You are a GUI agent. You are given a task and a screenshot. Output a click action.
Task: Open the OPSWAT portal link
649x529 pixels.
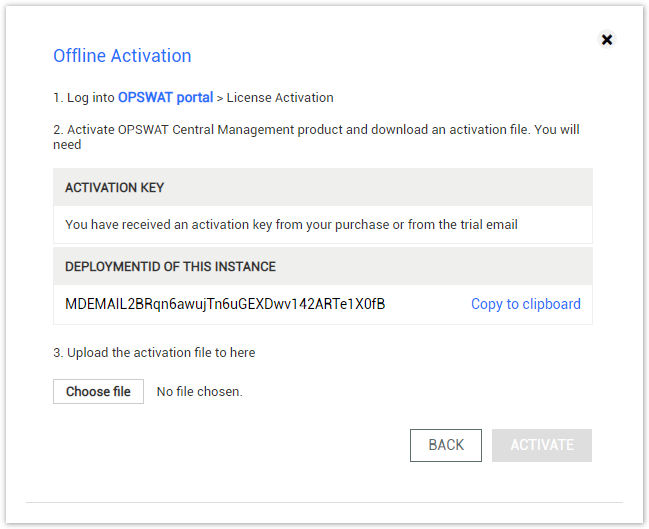[166, 98]
